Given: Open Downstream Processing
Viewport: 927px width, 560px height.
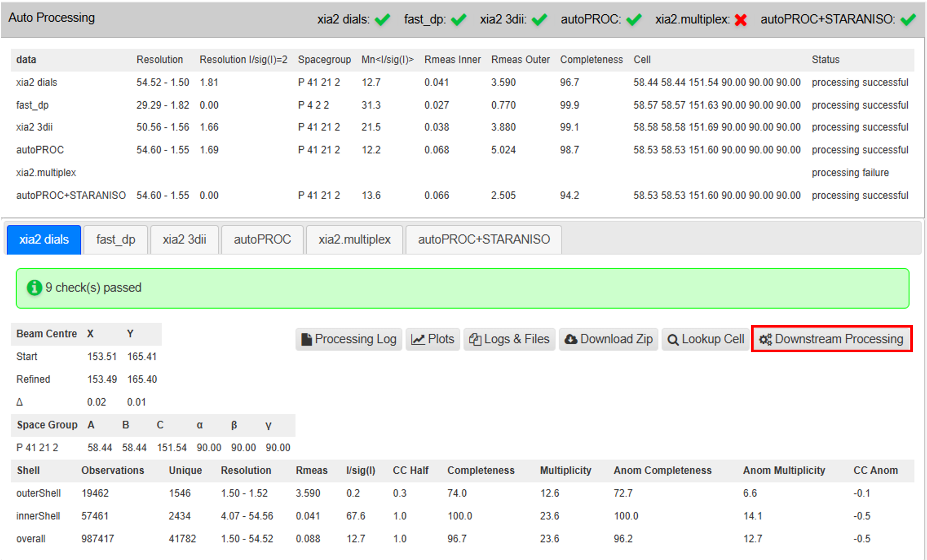Looking at the screenshot, I should pyautogui.click(x=831, y=339).
